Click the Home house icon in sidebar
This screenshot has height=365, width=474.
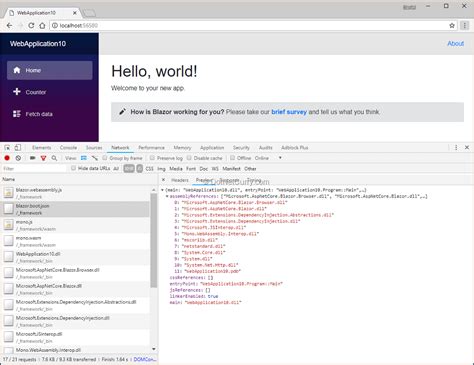pyautogui.click(x=17, y=70)
